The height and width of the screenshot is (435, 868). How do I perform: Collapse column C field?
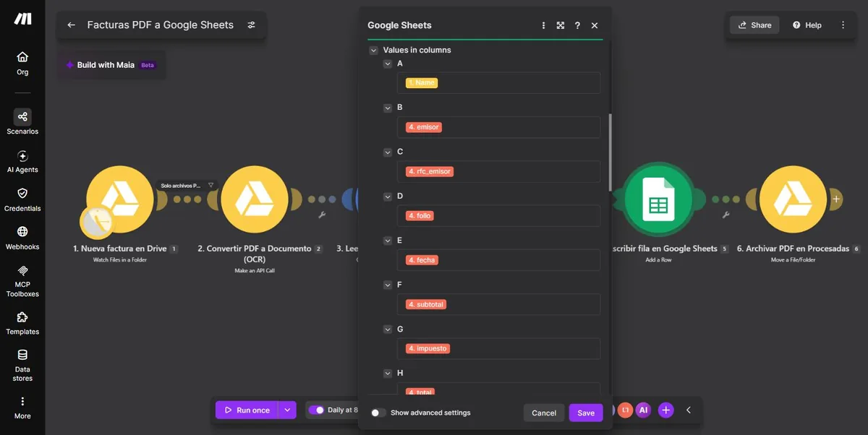click(388, 152)
